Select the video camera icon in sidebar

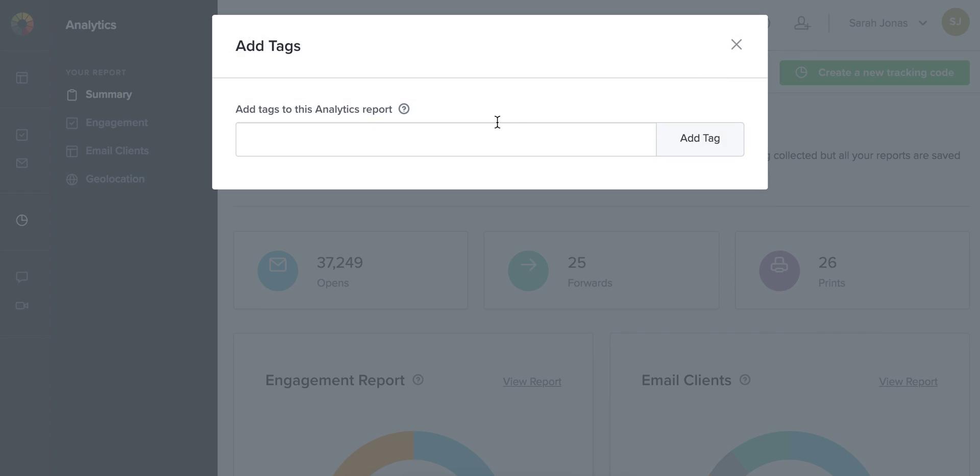[21, 305]
